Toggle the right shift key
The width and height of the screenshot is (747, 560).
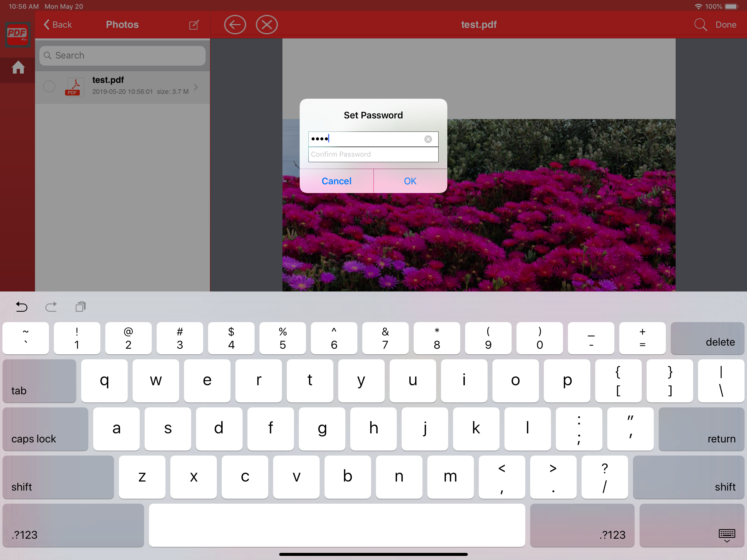pos(688,477)
